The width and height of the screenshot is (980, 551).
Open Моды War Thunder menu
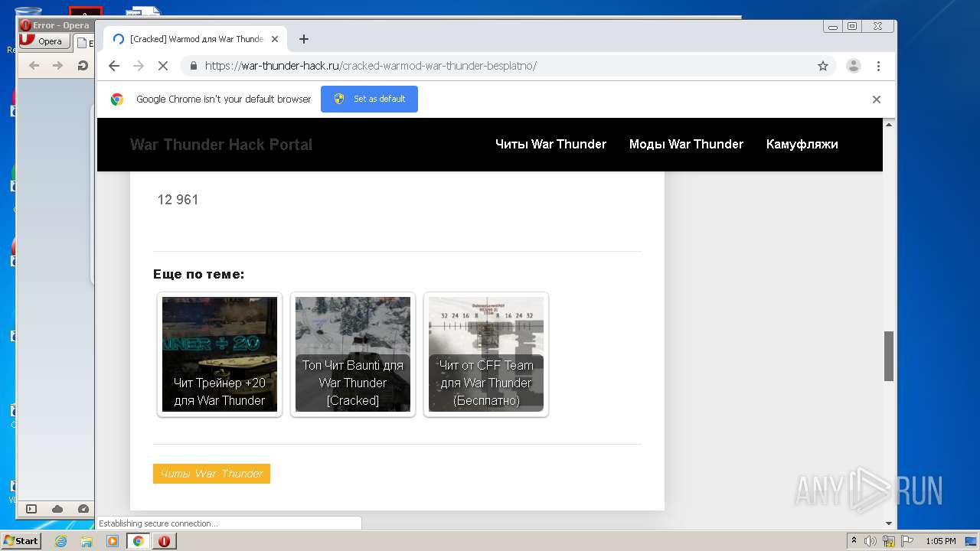click(x=686, y=144)
